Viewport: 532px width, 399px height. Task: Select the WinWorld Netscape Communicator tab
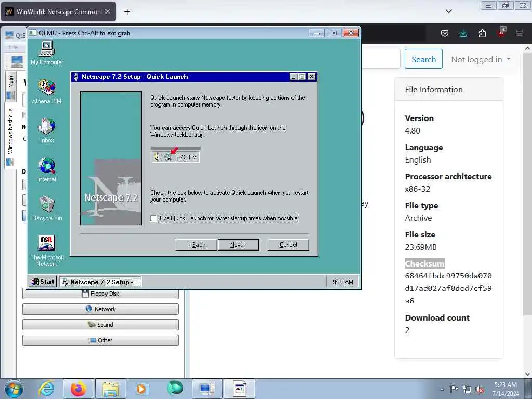[58, 12]
